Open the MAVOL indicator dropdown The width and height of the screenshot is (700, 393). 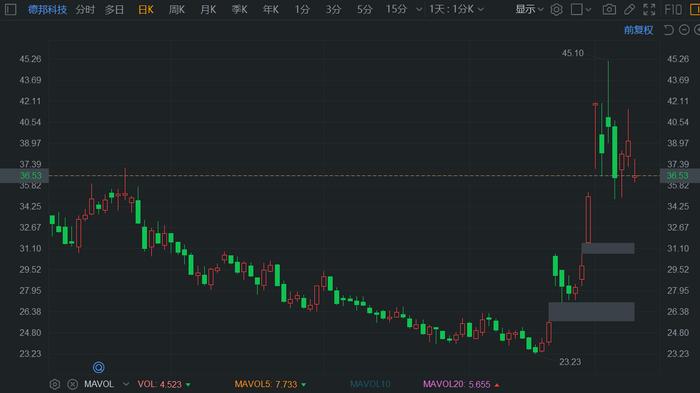pos(126,384)
